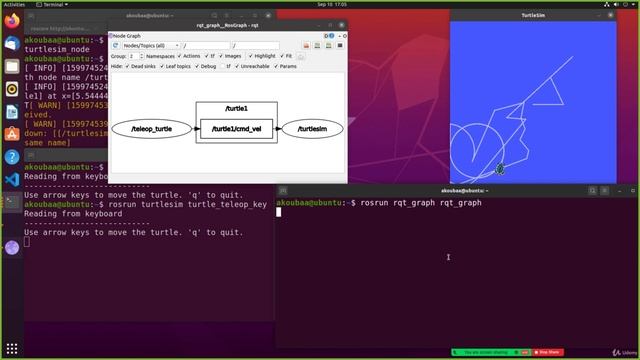The image size is (640, 360).
Task: Switch to Terminal in the dock
Action: tap(12, 202)
